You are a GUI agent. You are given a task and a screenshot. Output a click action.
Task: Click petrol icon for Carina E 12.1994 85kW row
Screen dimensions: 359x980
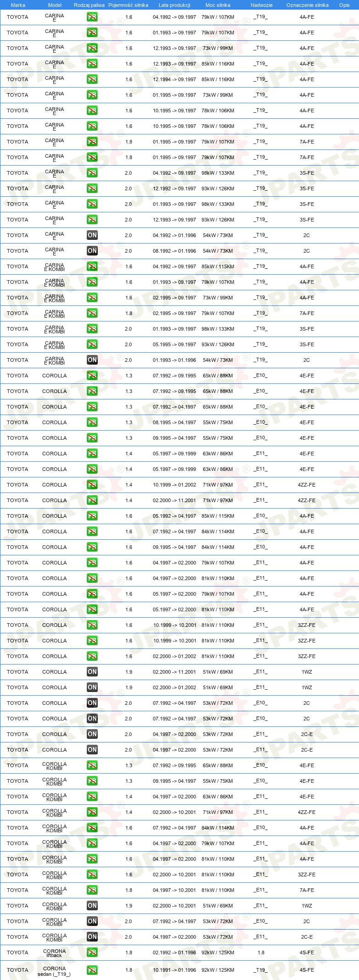pyautogui.click(x=92, y=79)
